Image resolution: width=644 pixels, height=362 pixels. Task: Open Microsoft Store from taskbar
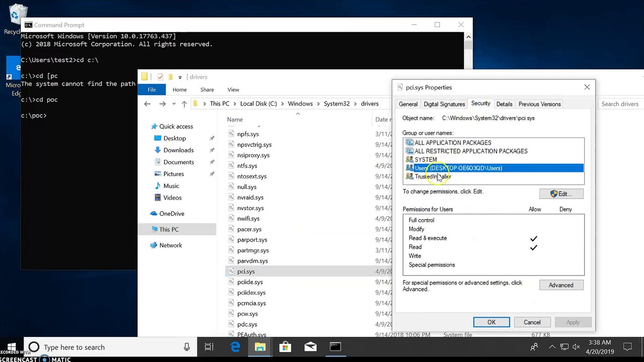[285, 347]
